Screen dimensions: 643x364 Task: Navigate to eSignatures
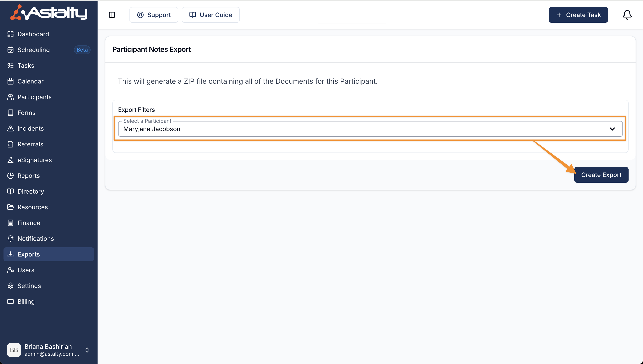[x=35, y=160]
